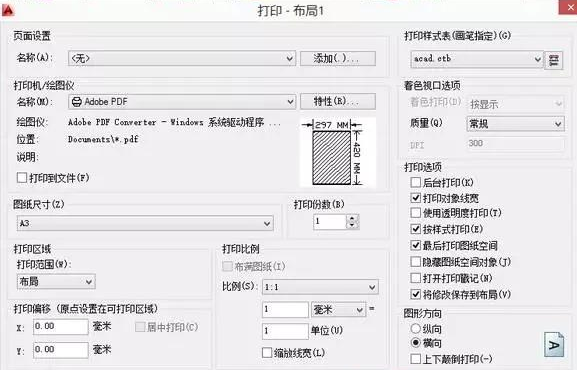This screenshot has height=370, width=577.
Task: Open the 图纸尺寸 A3 paper size dropdown
Action: click(x=145, y=223)
